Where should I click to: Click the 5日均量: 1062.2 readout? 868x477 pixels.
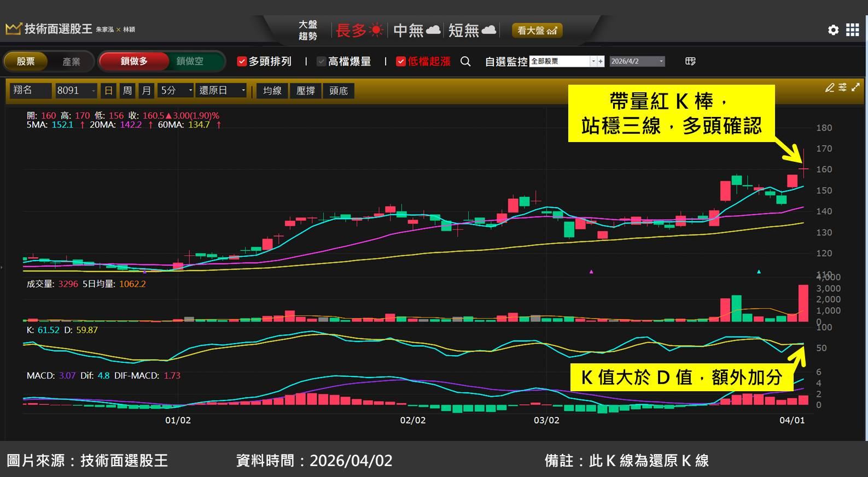pos(114,284)
